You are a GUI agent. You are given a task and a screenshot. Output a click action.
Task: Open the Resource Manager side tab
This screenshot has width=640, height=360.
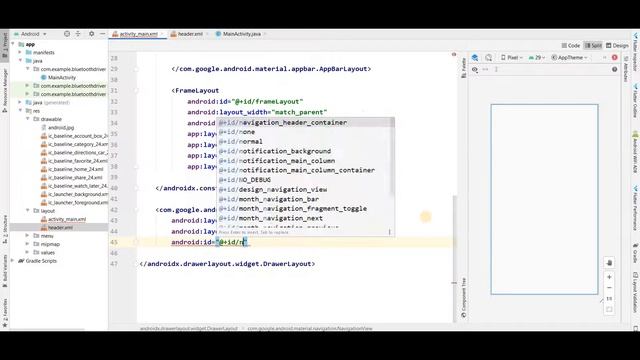pos(5,90)
